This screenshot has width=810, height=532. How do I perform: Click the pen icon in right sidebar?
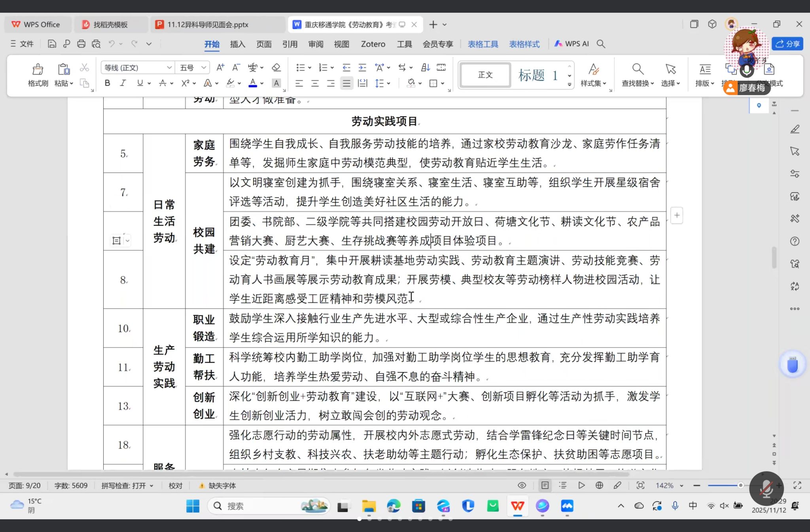coord(795,129)
